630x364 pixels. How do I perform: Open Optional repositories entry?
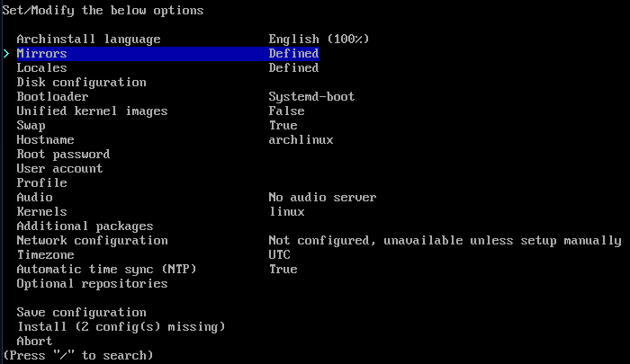coord(92,284)
